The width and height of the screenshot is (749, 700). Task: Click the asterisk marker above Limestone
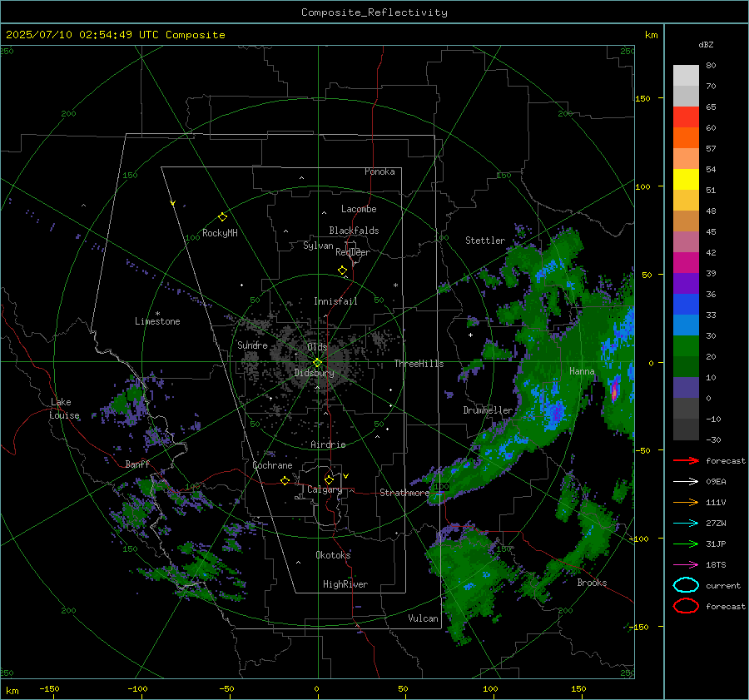pyautogui.click(x=157, y=314)
